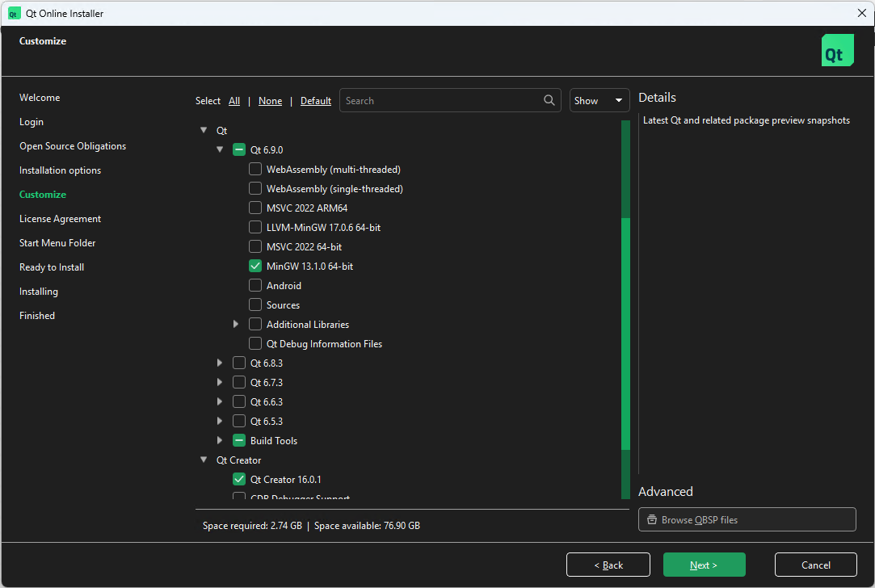Click Start Menu Folder step
This screenshot has height=588, width=875.
[57, 242]
